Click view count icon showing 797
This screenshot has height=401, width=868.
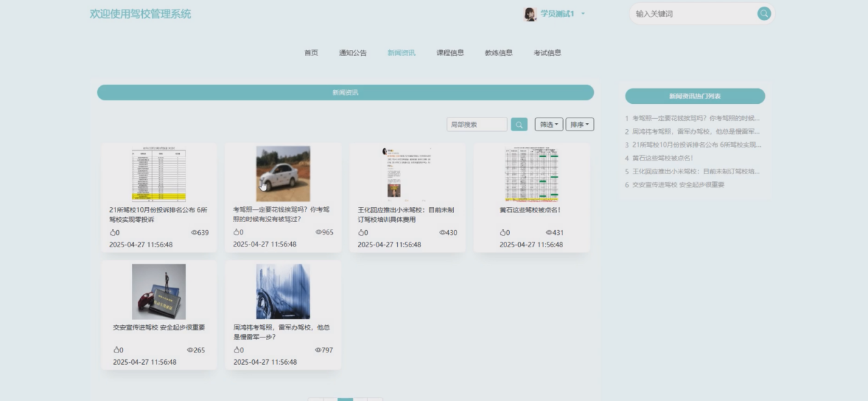pos(318,350)
